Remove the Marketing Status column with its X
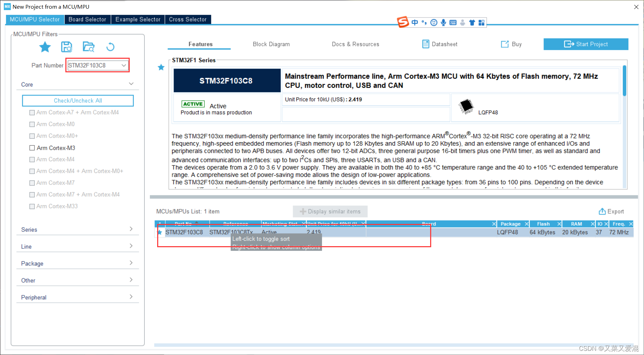Image resolution: width=644 pixels, height=355 pixels. pyautogui.click(x=304, y=224)
